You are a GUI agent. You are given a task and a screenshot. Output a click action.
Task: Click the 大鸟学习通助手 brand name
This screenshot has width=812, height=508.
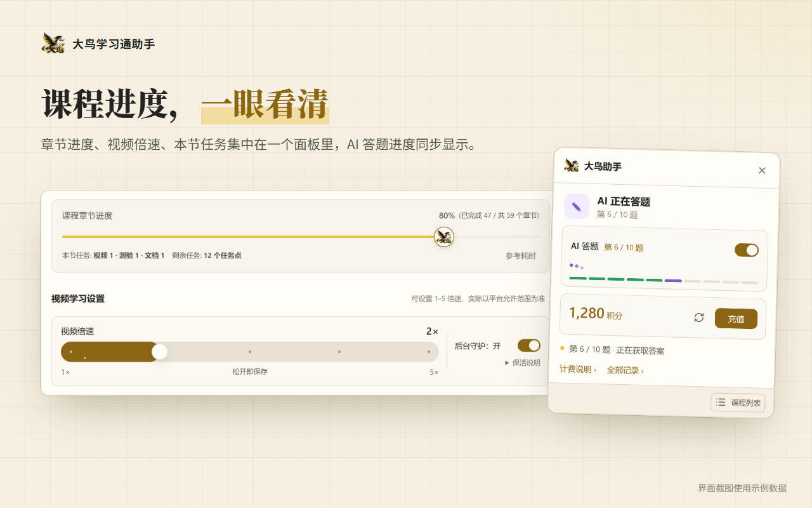114,44
